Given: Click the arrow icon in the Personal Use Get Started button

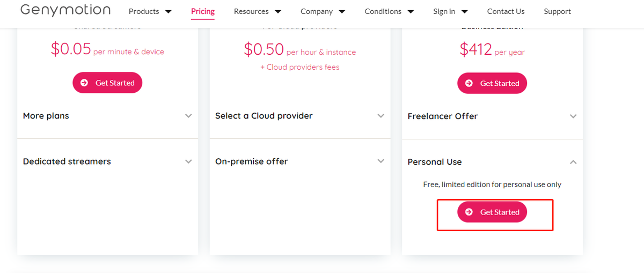Looking at the screenshot, I should pyautogui.click(x=469, y=212).
